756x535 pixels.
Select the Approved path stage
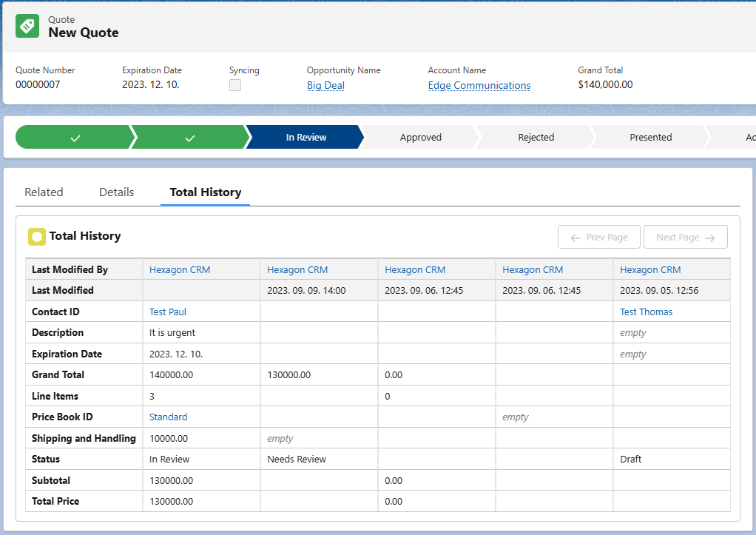[x=420, y=138]
